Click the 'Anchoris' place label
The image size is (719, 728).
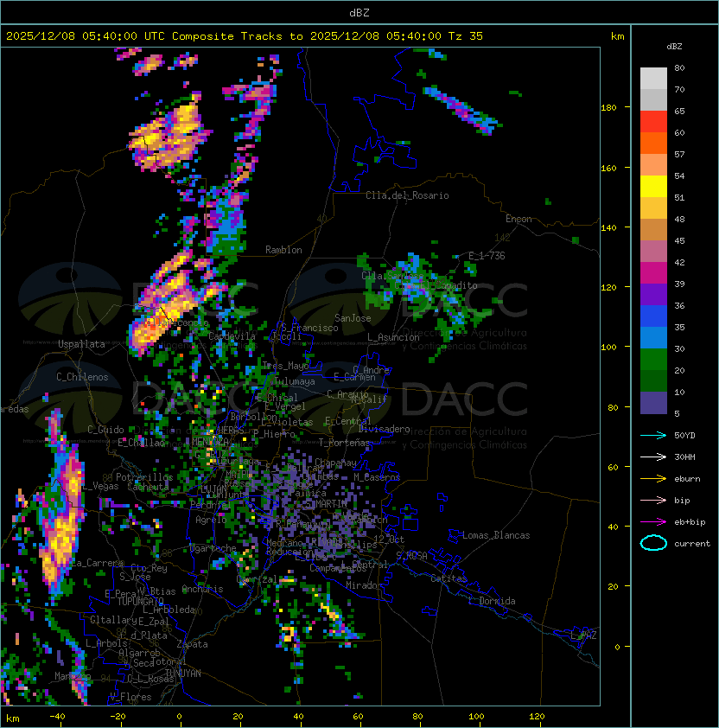pos(202,589)
